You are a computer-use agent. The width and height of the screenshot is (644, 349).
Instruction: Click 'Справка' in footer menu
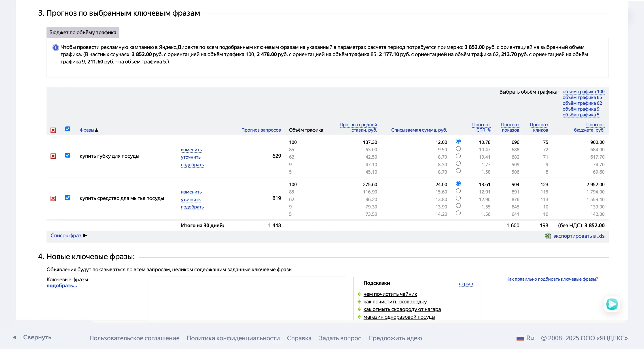[299, 338]
